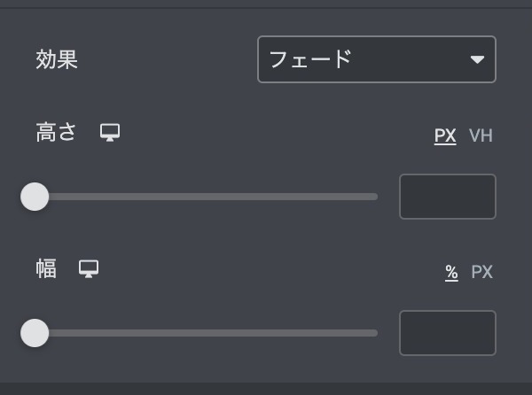This screenshot has width=532, height=395.
Task: Click the 高さ label text
Action: [57, 133]
